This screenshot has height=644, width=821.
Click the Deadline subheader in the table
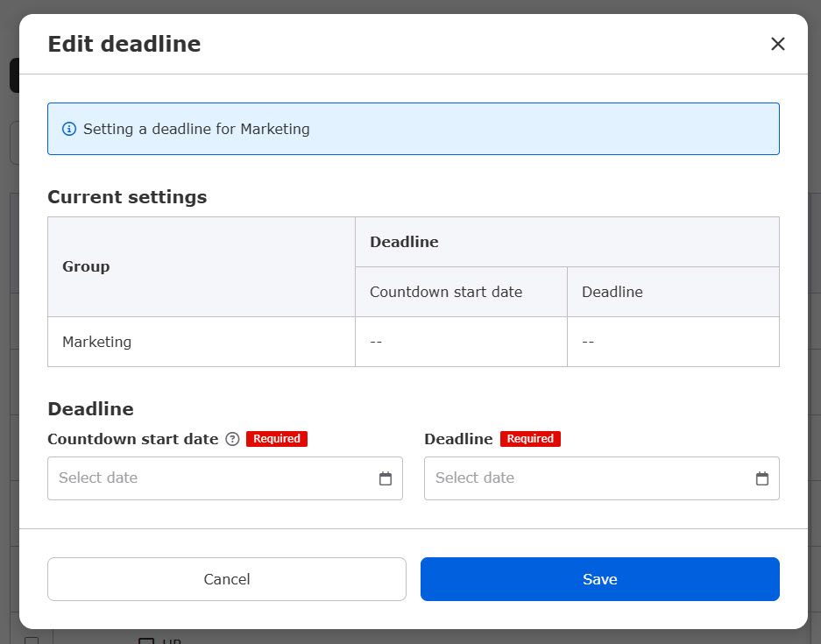(612, 292)
